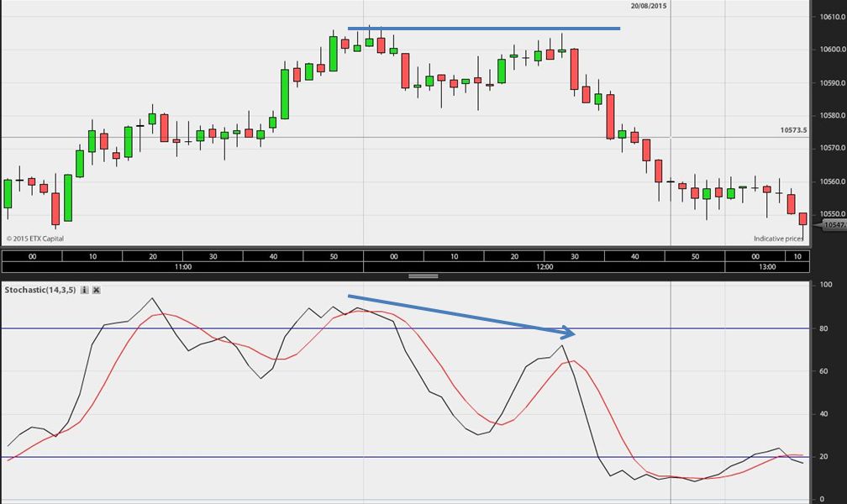Click the 10560.0 price axis label

[833, 181]
